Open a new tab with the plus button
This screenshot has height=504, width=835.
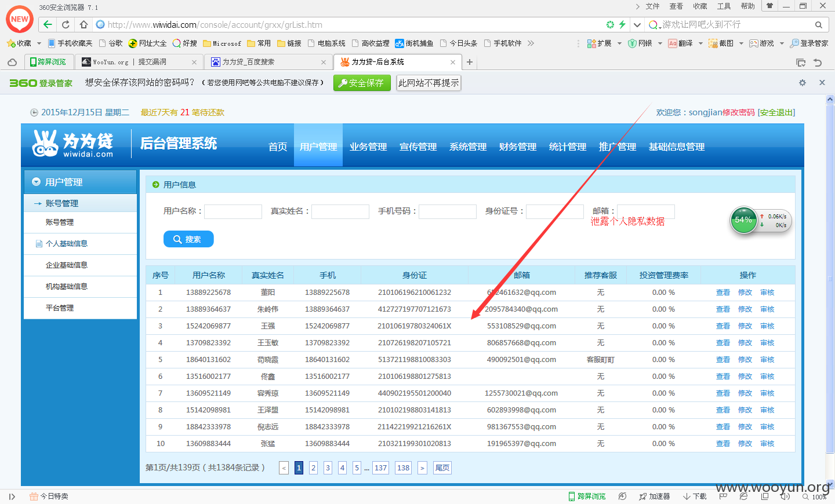click(470, 62)
